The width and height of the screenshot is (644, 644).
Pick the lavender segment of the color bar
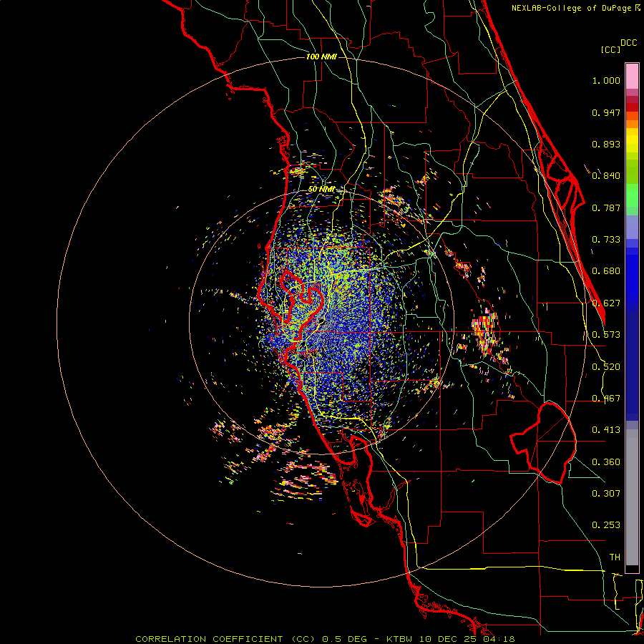(x=632, y=227)
